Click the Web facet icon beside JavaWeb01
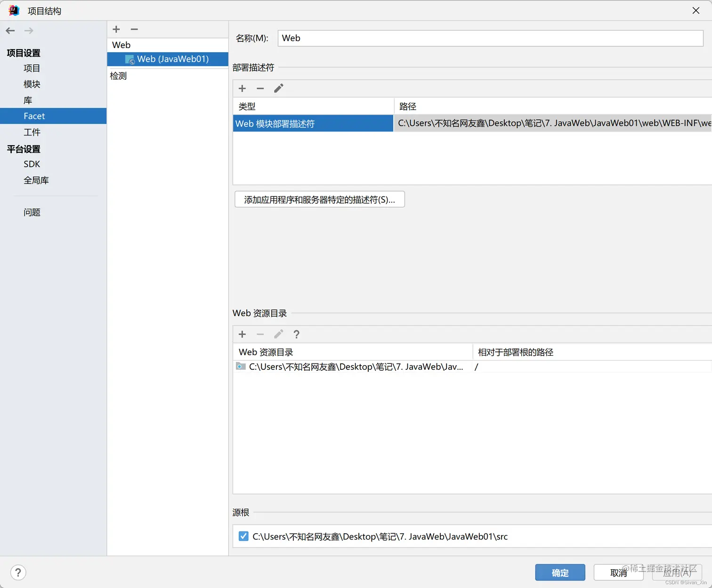712x588 pixels. 130,59
